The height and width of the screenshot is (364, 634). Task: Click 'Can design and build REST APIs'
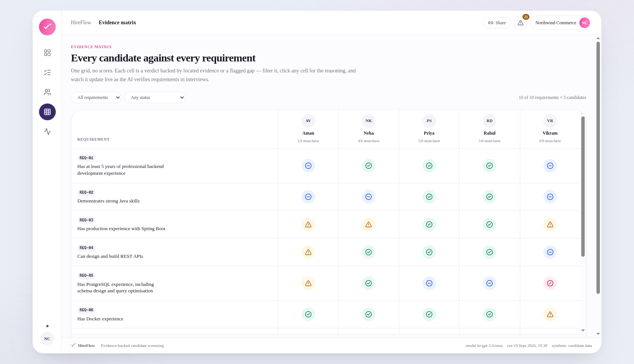(110, 256)
